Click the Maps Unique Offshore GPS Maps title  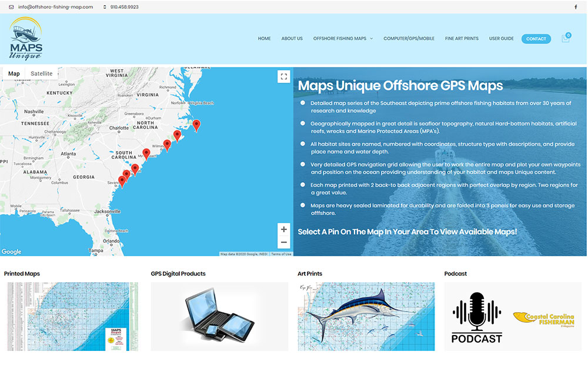[x=400, y=85]
